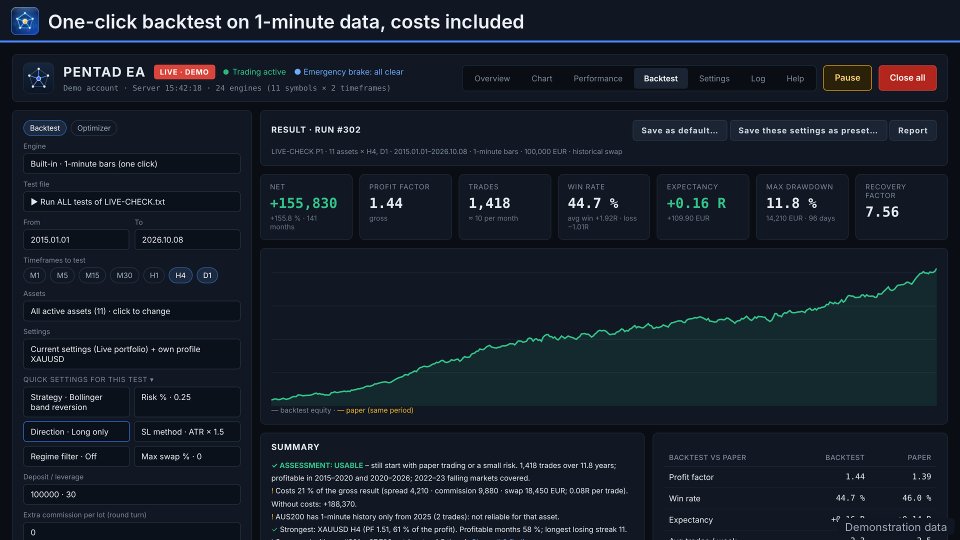The image size is (960, 540).
Task: Click the LIVE · DEMO badge
Action: (x=184, y=72)
